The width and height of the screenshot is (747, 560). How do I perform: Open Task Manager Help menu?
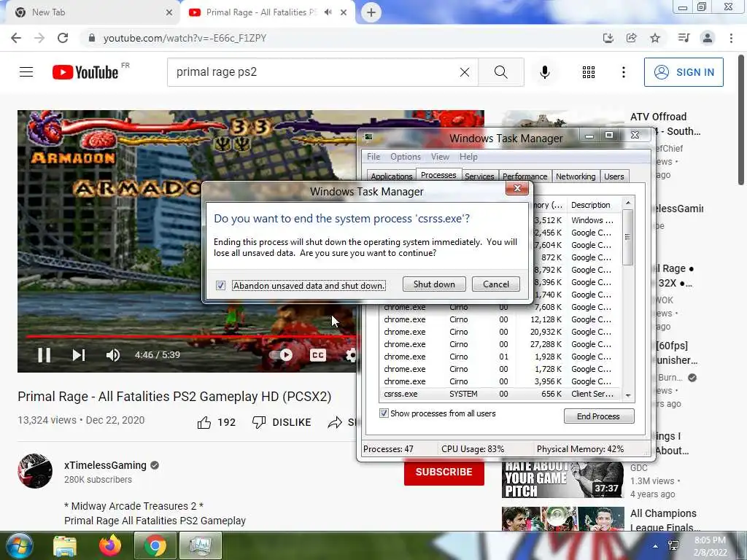click(468, 157)
